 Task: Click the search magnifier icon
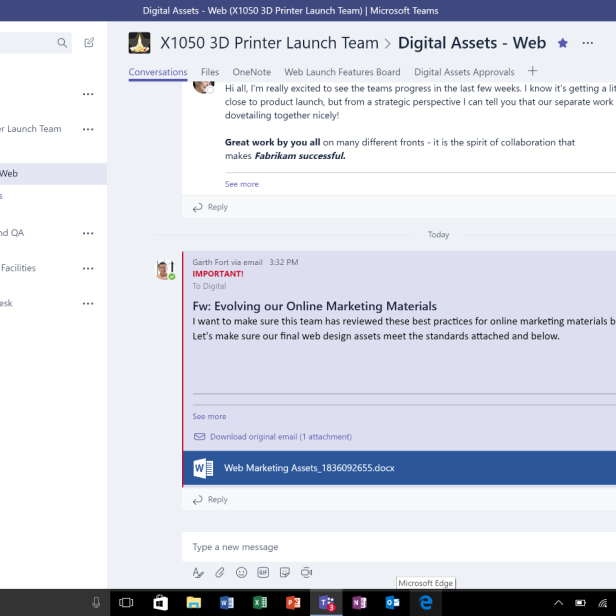[62, 42]
